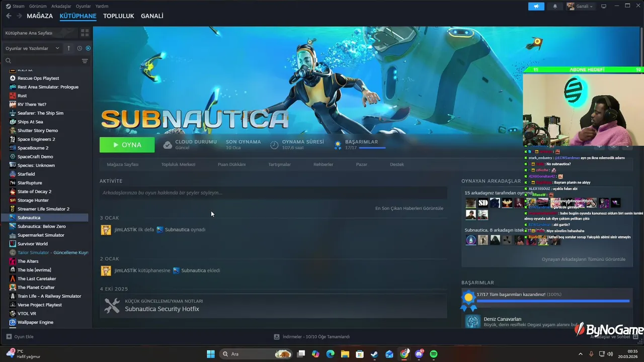Click the playtime clock icon

(x=274, y=145)
